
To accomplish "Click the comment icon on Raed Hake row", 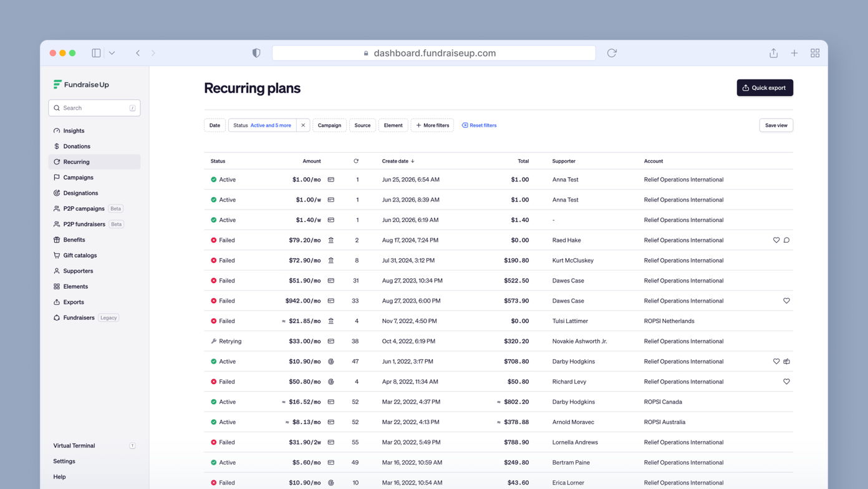I will 786,240.
